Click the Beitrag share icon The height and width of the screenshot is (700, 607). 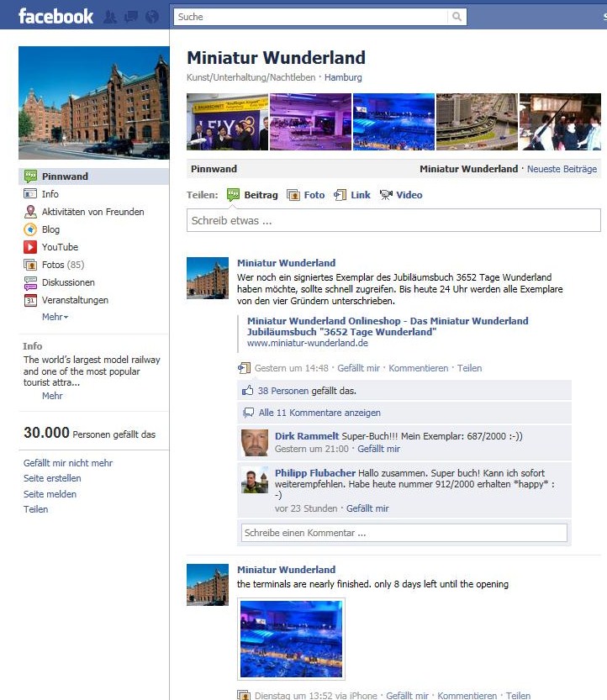pos(233,195)
